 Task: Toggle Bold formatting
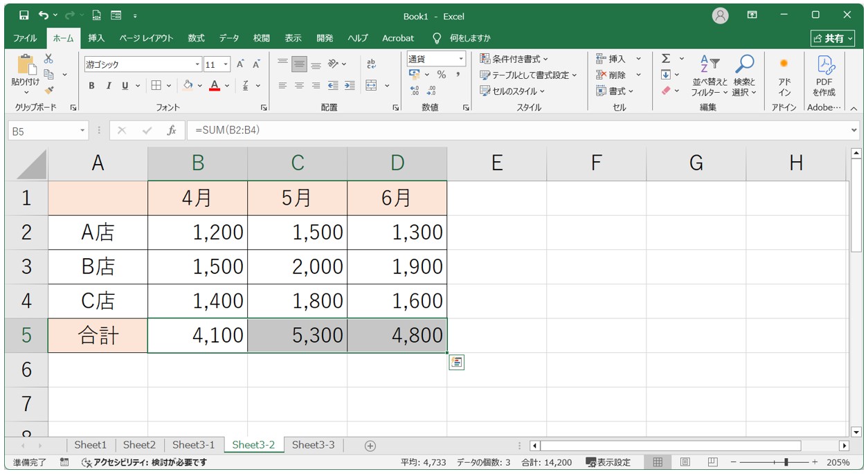tap(91, 86)
